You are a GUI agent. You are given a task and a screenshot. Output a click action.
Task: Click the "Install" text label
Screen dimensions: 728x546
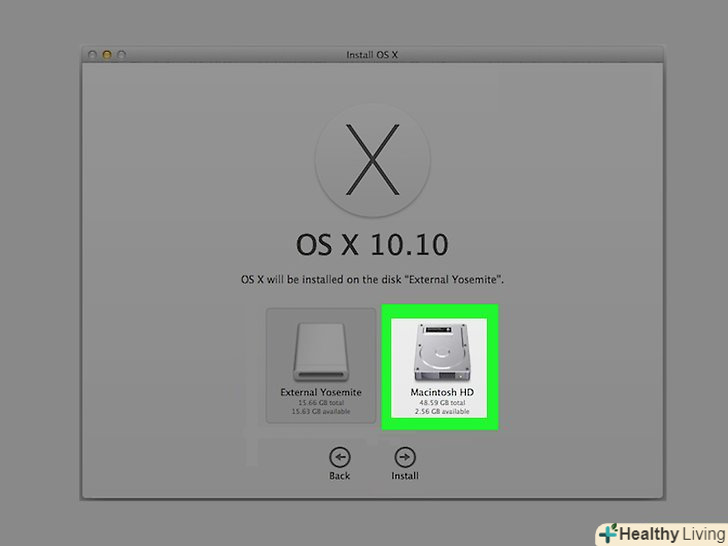click(x=405, y=476)
